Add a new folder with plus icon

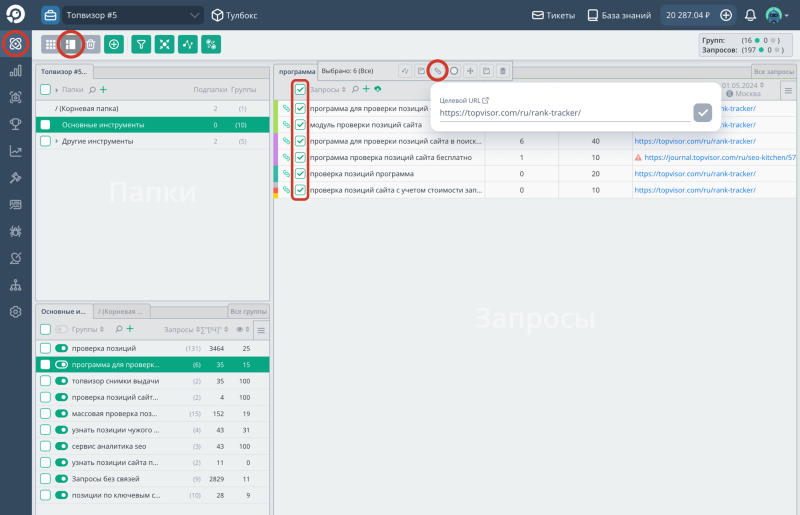(104, 89)
